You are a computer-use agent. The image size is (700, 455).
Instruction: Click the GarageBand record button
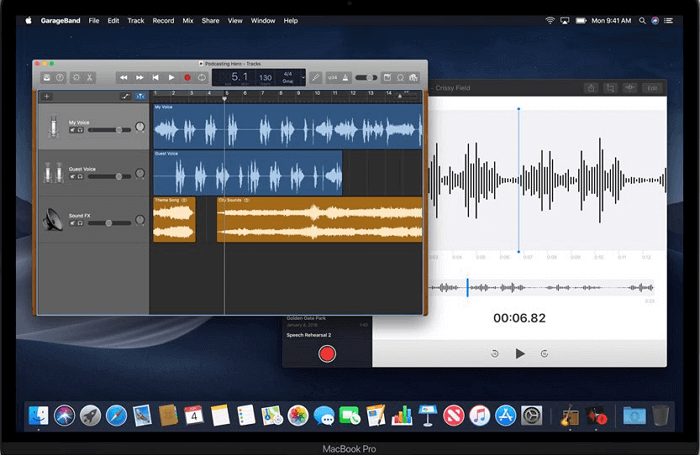pyautogui.click(x=187, y=77)
